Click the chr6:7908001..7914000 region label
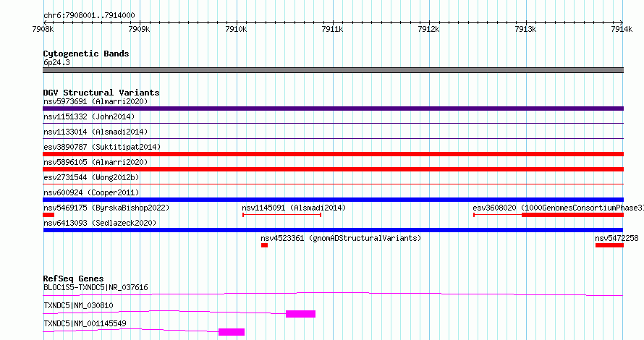This screenshot has width=644, height=340. click(x=89, y=16)
